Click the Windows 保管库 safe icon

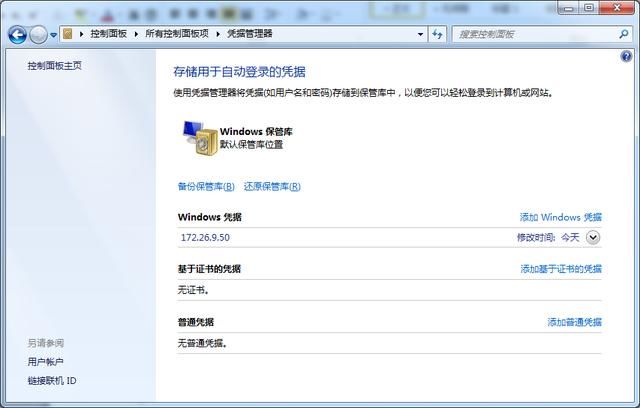(x=197, y=139)
